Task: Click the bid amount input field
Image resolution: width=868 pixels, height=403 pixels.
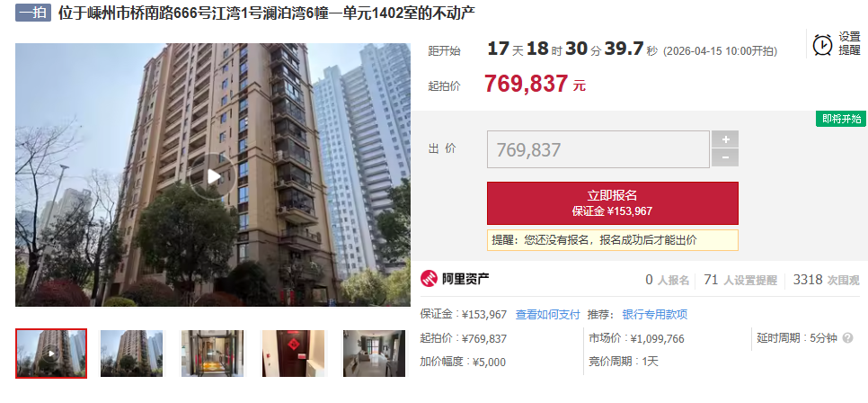Action: [598, 149]
